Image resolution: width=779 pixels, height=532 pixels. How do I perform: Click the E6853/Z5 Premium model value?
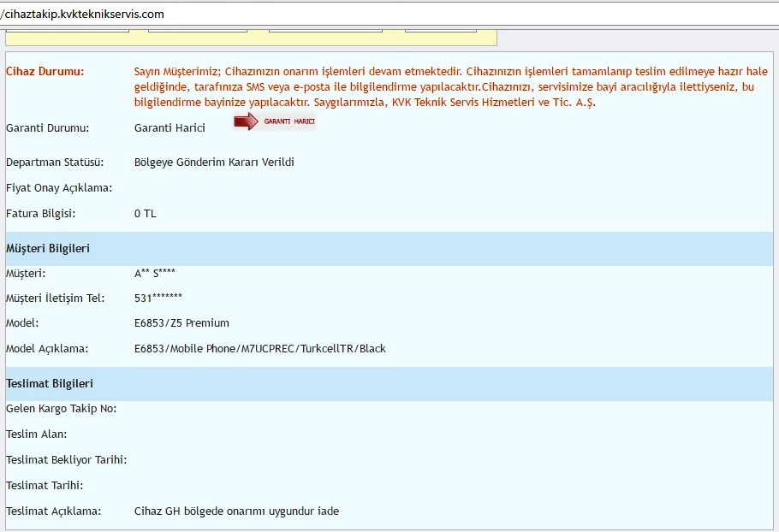[x=181, y=323]
